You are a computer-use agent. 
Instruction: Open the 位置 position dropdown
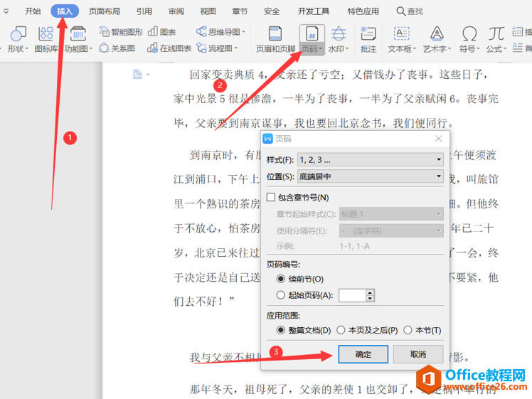[371, 176]
